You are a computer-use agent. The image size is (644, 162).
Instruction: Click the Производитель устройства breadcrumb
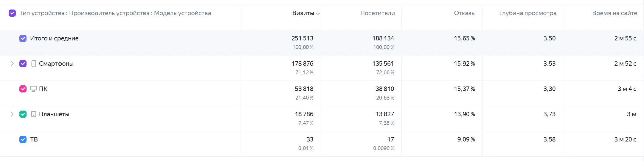point(109,13)
